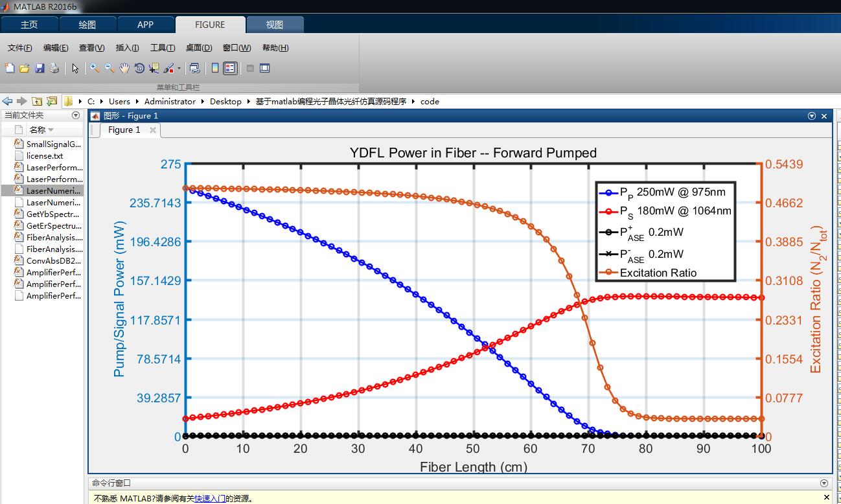Close the Figure 1 tab

point(153,130)
